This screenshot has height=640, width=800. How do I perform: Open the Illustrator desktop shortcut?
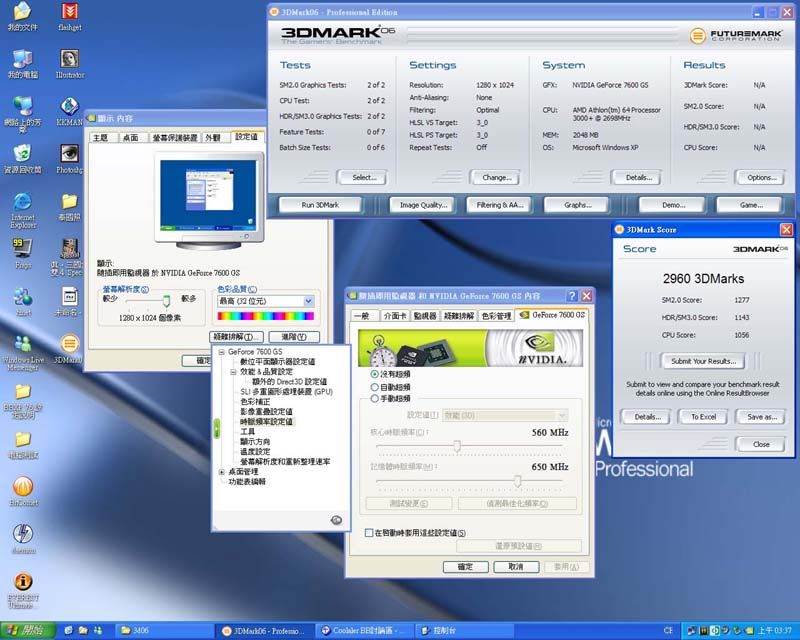(x=69, y=64)
